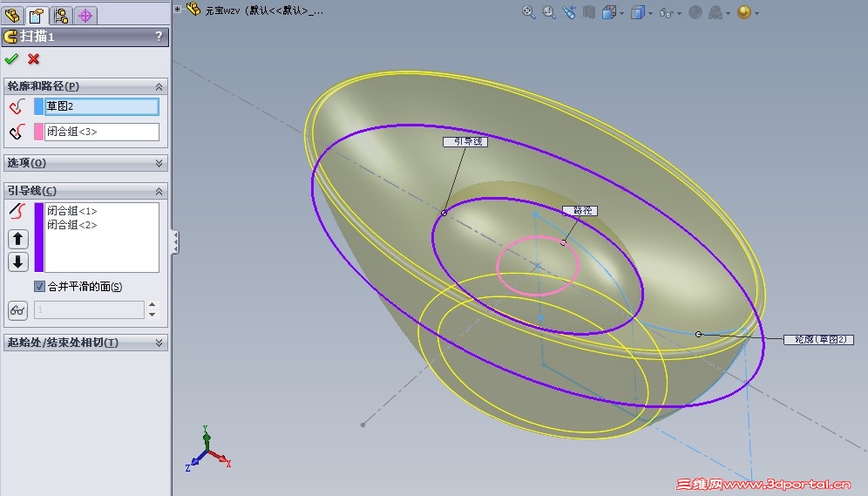Move the guide curve up
Screen dimensions: 868x496
(x=17, y=239)
